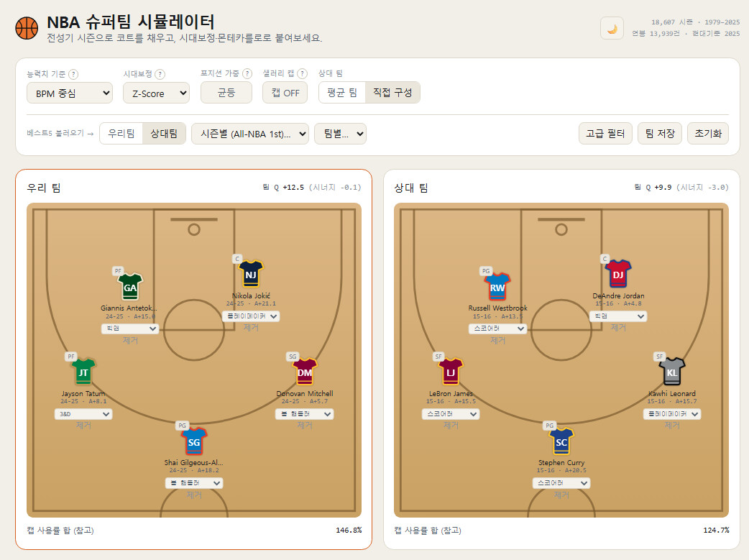Click 우리 팀 panel heading

[43, 188]
